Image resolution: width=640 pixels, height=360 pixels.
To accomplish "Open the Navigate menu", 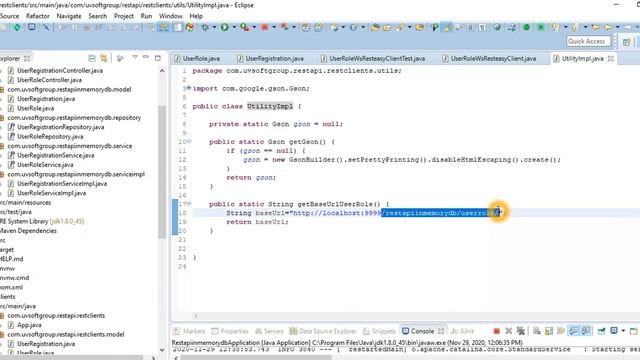I will [x=69, y=16].
